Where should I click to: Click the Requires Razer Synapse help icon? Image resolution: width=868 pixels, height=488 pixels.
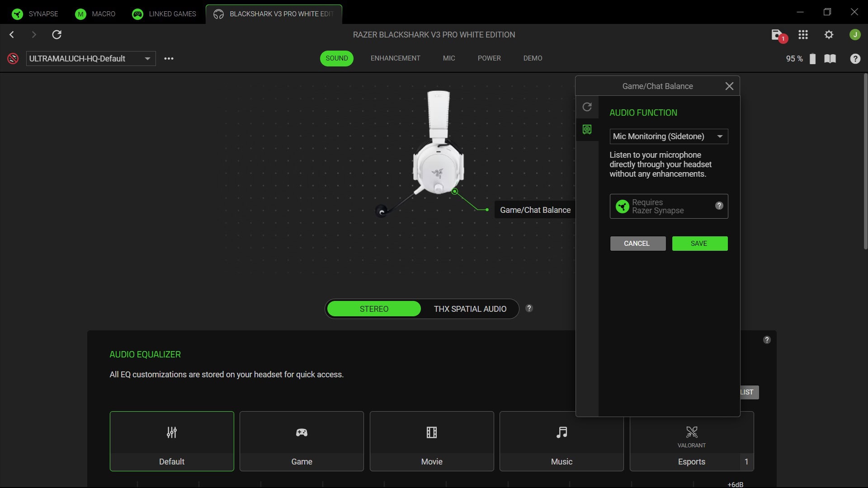coord(719,206)
